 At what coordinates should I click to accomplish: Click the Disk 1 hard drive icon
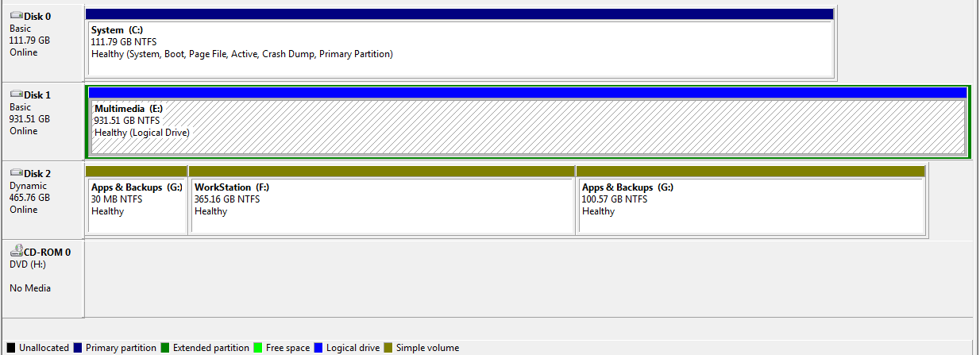point(16,95)
